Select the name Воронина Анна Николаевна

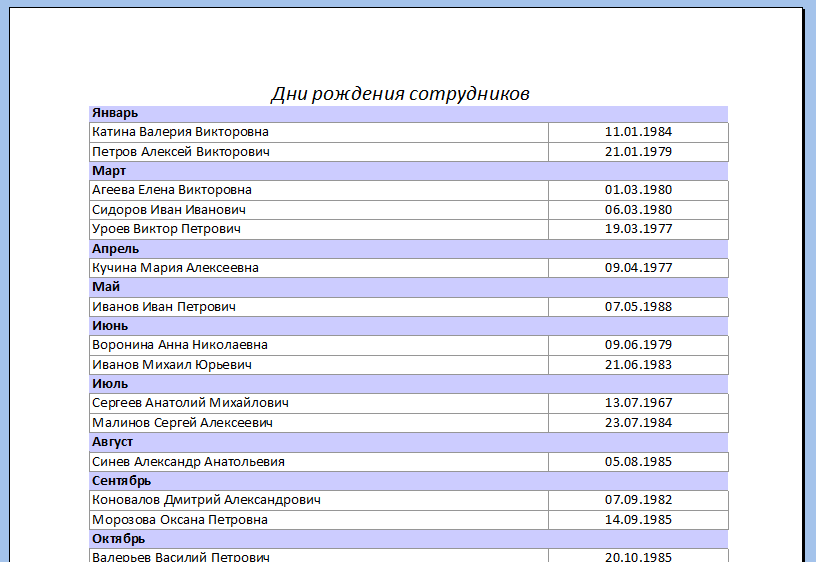click(180, 345)
